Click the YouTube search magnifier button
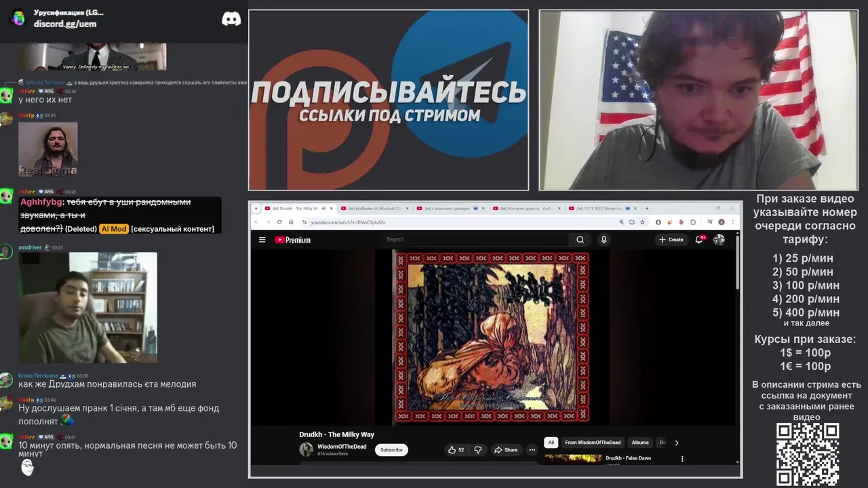This screenshot has width=868, height=488. point(580,239)
